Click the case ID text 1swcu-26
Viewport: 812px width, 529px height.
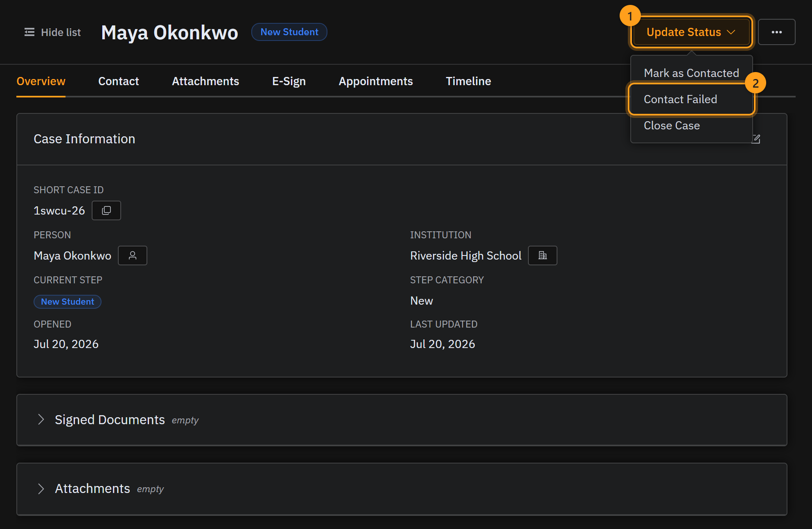(x=59, y=210)
